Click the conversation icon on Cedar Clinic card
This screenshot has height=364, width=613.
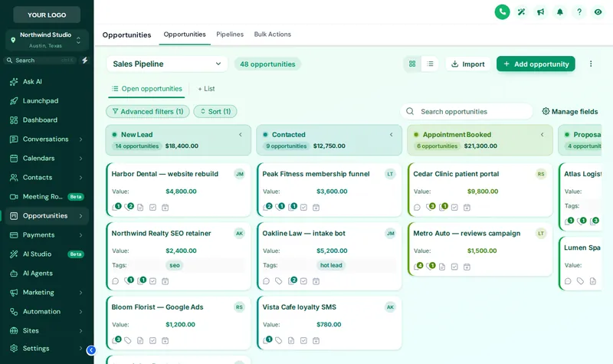pyautogui.click(x=417, y=207)
